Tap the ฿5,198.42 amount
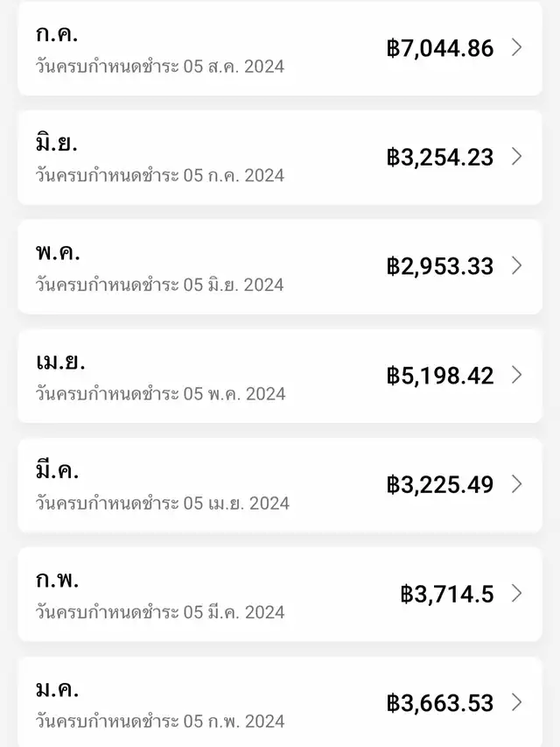Image resolution: width=560 pixels, height=747 pixels. pos(440,376)
